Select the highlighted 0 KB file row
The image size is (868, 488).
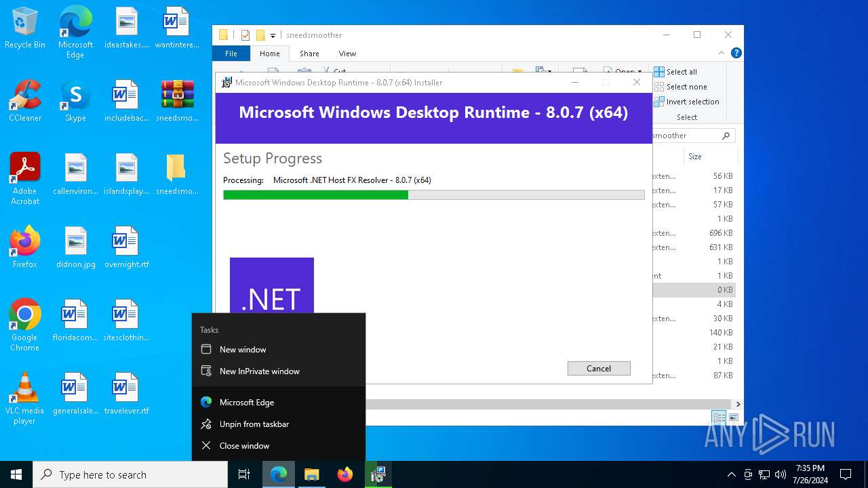tap(694, 290)
